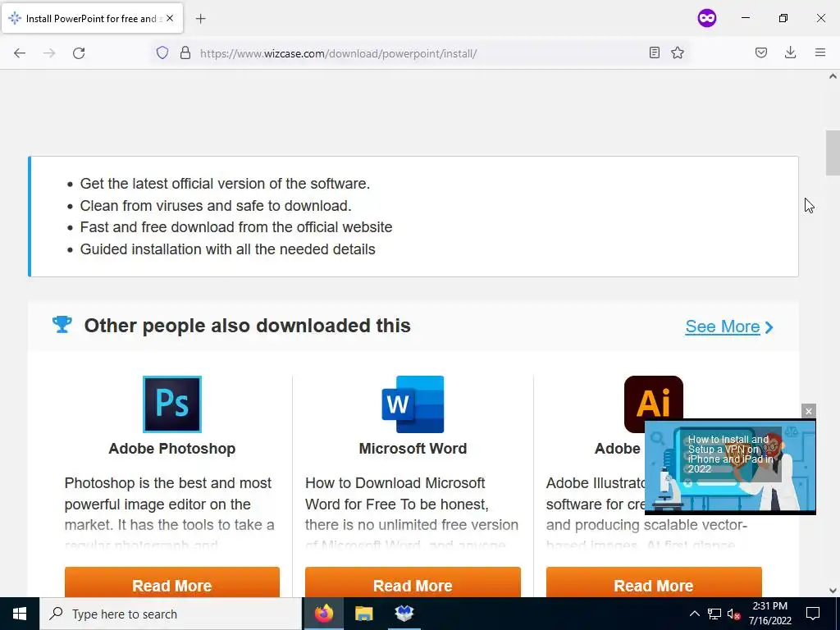Open the Windows Start menu
This screenshot has width=840, height=630.
point(20,614)
